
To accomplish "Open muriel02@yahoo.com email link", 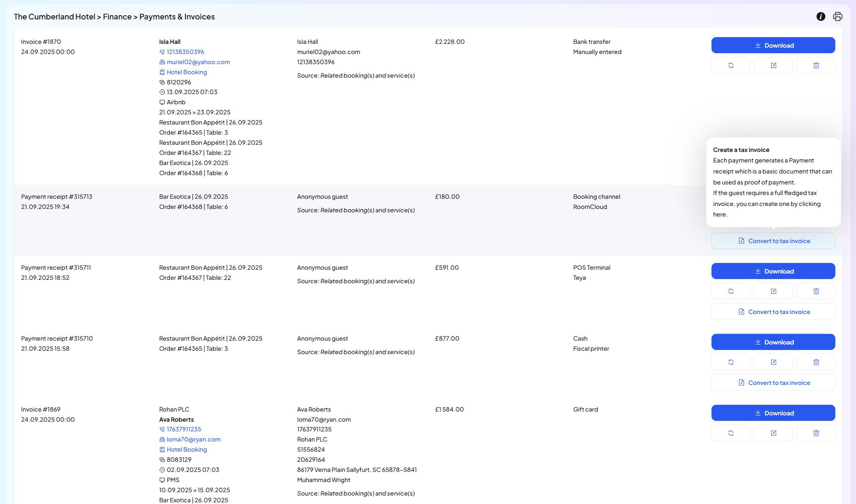I will coord(198,62).
